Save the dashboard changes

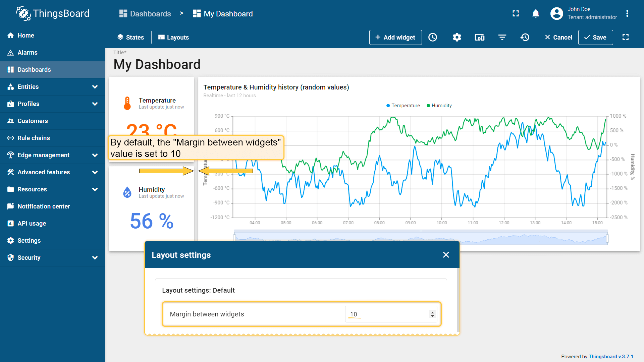click(595, 37)
